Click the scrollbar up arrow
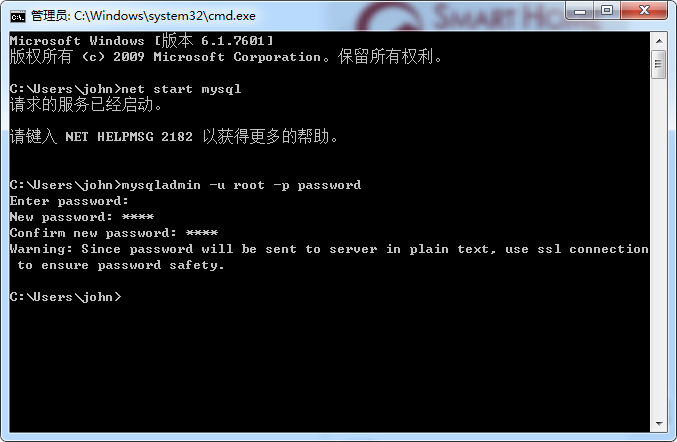Screen dimensions: 677x442 tap(659, 41)
